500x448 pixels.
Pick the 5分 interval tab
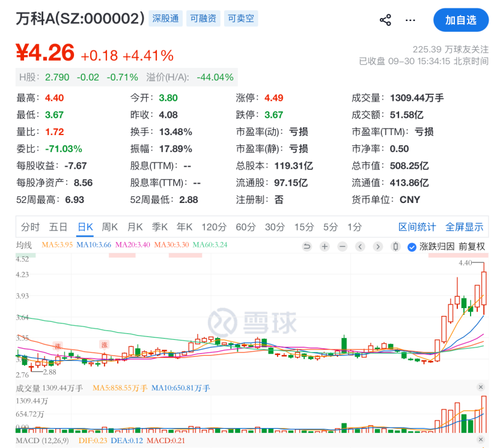pyautogui.click(x=331, y=227)
